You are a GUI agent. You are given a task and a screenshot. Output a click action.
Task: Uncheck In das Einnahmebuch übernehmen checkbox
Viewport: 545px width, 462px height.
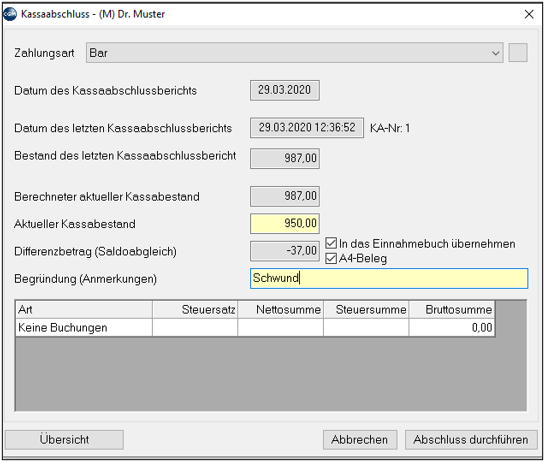click(x=331, y=243)
